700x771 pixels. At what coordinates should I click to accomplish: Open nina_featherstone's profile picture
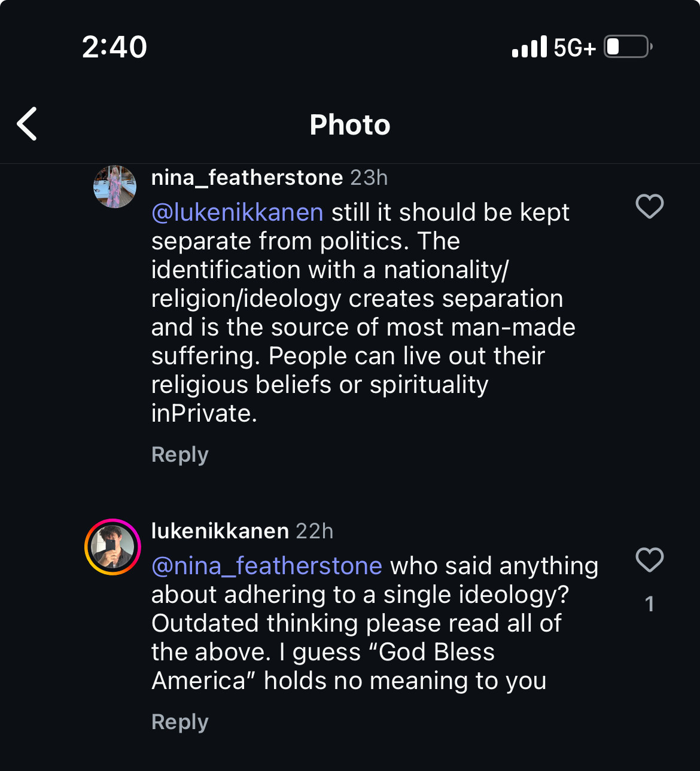pos(115,187)
